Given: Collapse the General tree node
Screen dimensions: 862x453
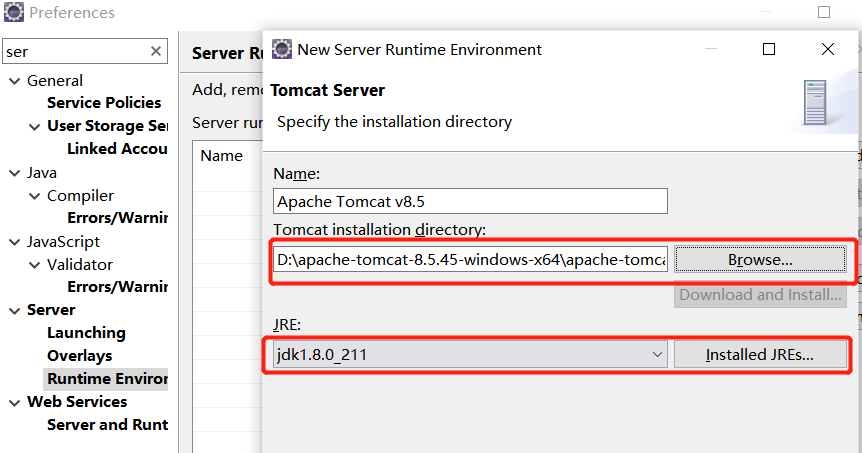Looking at the screenshot, I should pos(15,81).
